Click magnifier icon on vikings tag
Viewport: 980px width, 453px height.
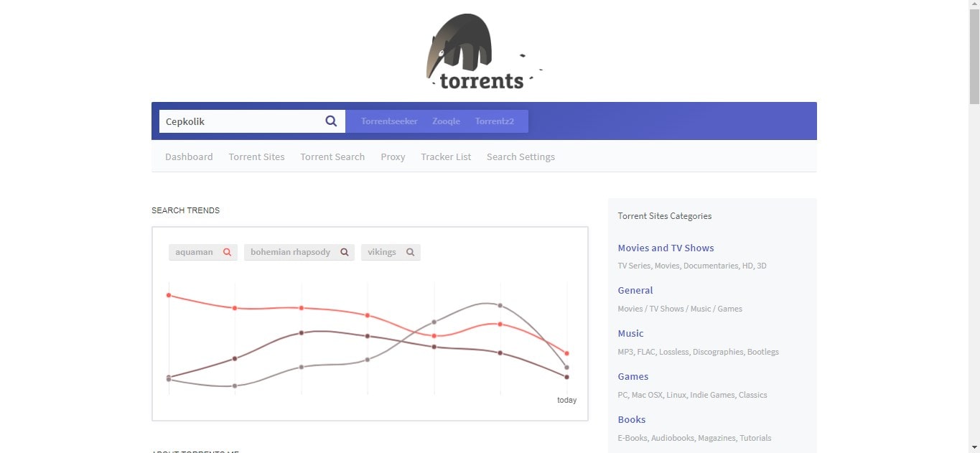point(411,252)
